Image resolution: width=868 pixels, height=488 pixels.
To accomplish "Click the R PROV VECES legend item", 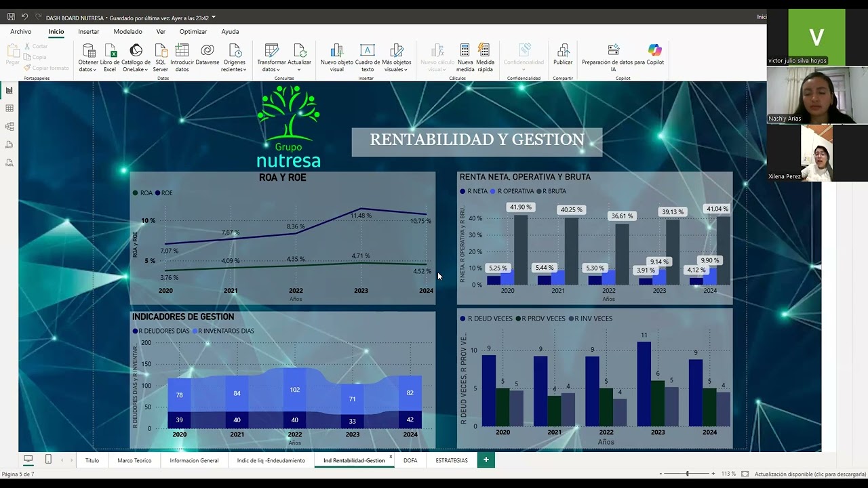I will (x=540, y=319).
